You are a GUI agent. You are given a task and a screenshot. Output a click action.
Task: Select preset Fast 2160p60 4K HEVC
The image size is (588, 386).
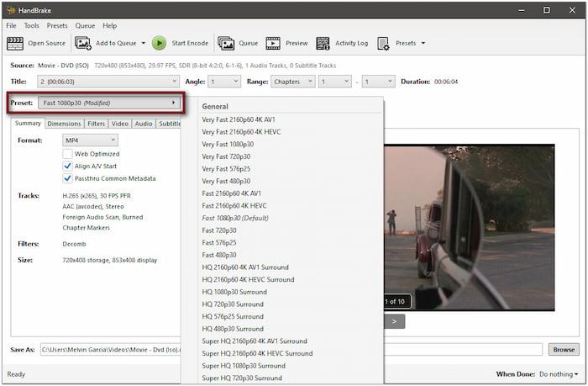234,206
